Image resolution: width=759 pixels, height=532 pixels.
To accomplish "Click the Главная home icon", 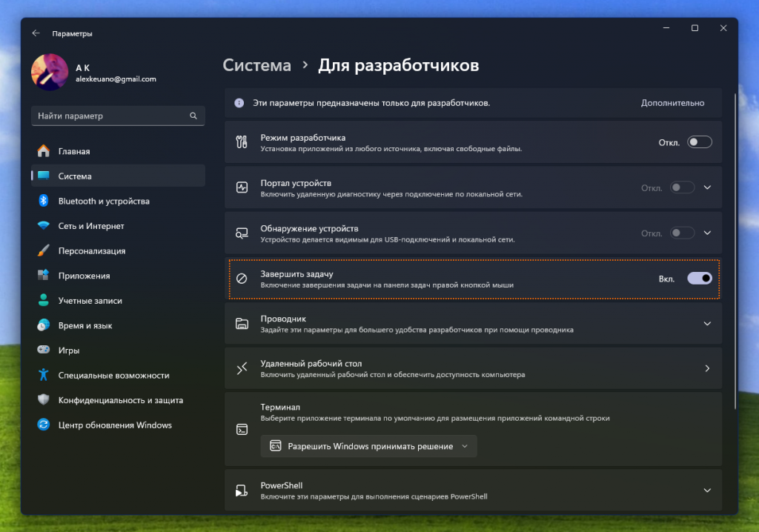I will click(x=44, y=151).
